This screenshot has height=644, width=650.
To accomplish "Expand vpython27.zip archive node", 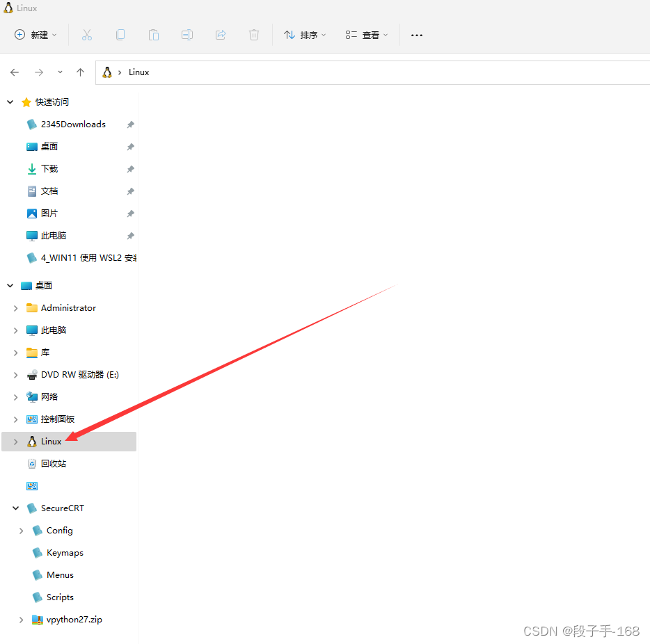I will 21,620.
